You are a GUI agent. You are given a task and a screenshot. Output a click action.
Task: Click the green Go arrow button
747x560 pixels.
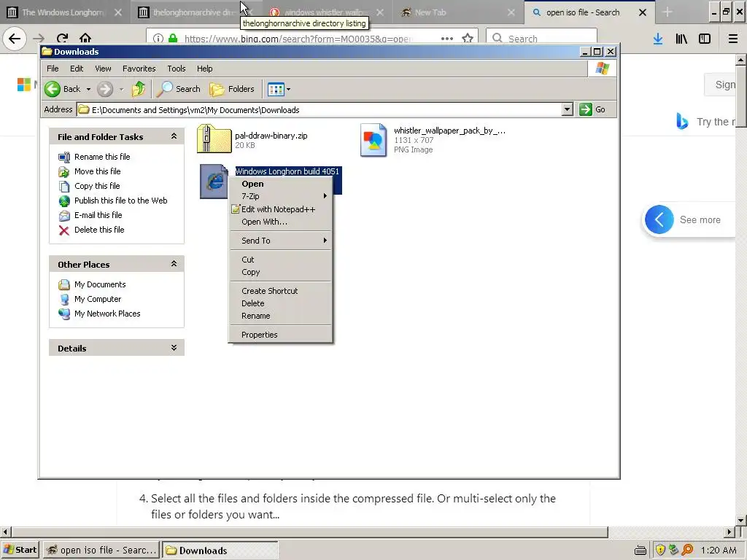pyautogui.click(x=586, y=109)
